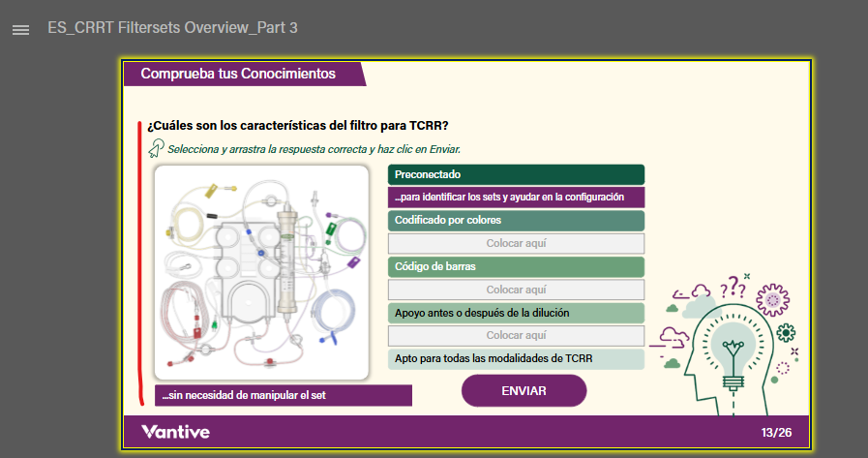868x458 pixels.
Task: Click the instruction 'Selecciona y arrastra la respuesta correcta'
Action: coord(314,149)
